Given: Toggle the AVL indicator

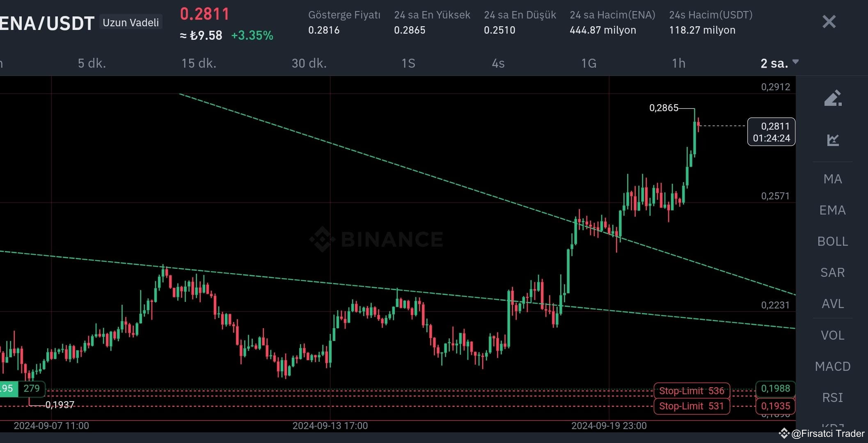Looking at the screenshot, I should pyautogui.click(x=833, y=304).
